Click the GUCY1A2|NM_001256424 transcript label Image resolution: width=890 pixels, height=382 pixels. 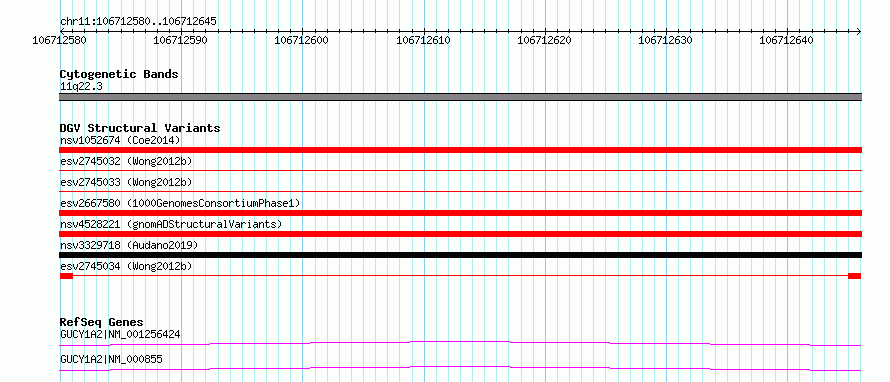pos(120,334)
